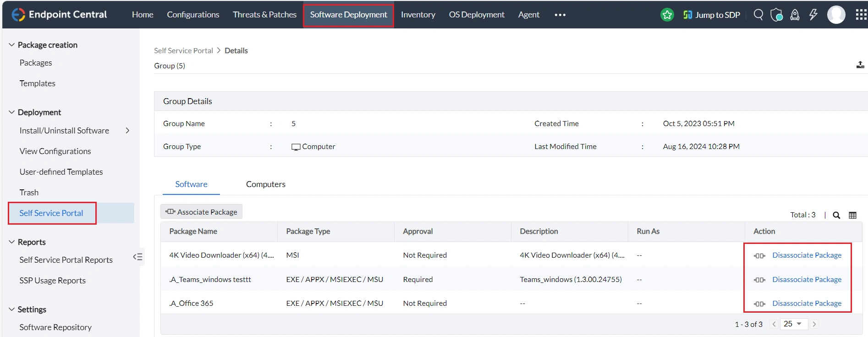Switch to the Computers tab
Image resolution: width=868 pixels, height=337 pixels.
[266, 184]
